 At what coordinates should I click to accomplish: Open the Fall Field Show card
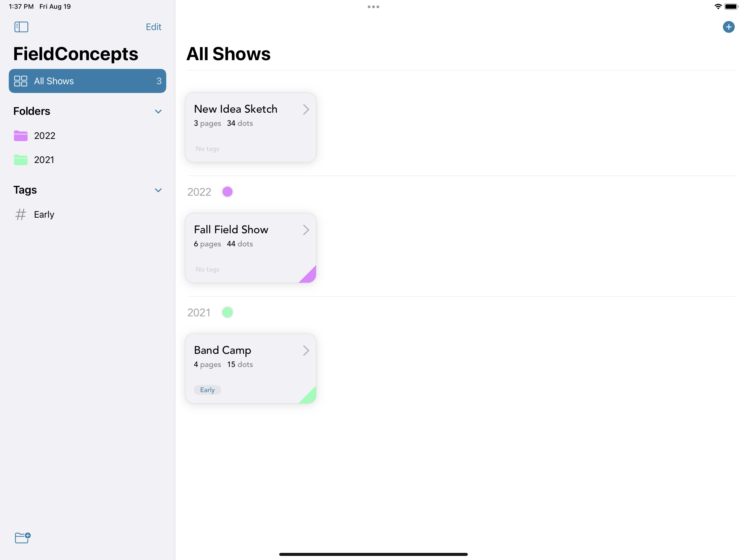[250, 248]
